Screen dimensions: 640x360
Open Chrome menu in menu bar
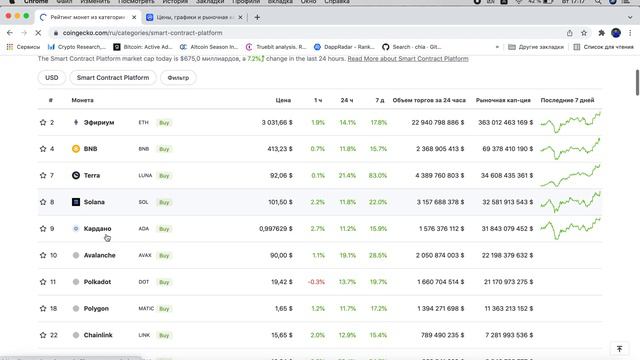point(36,2)
